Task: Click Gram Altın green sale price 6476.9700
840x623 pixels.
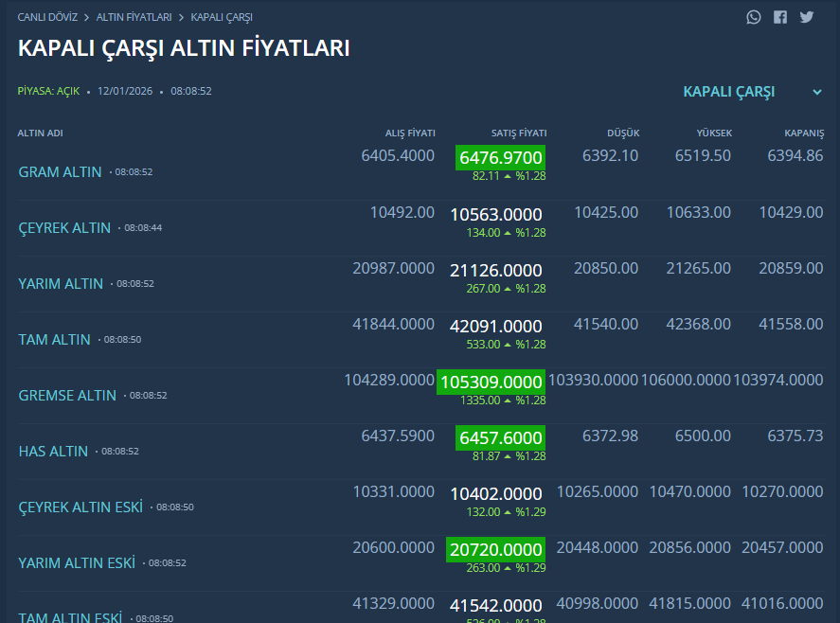Action: pyautogui.click(x=500, y=158)
